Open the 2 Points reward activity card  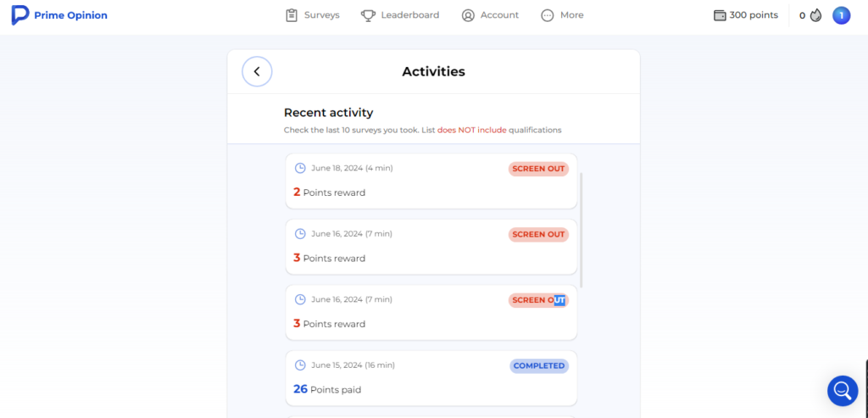[x=431, y=181]
